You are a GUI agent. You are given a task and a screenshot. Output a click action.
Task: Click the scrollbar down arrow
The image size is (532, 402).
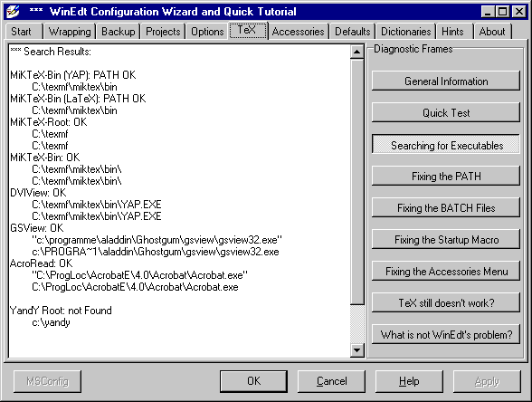point(356,349)
